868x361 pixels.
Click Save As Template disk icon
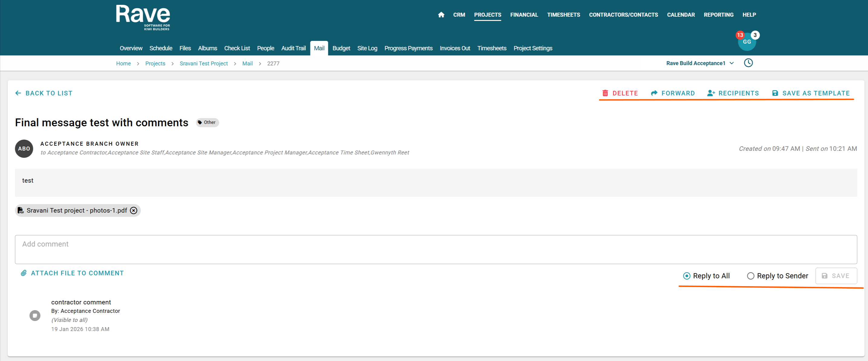775,93
